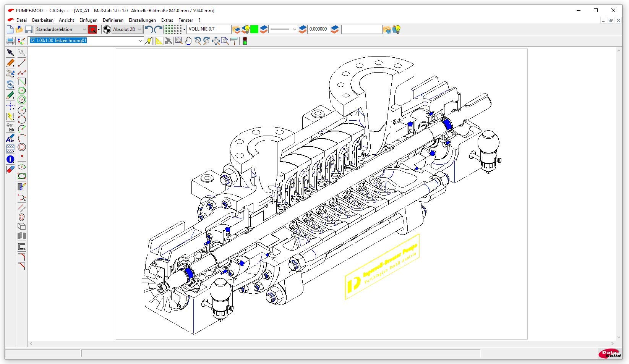Undo the last action
Image resolution: width=629 pixels, height=364 pixels.
click(149, 29)
